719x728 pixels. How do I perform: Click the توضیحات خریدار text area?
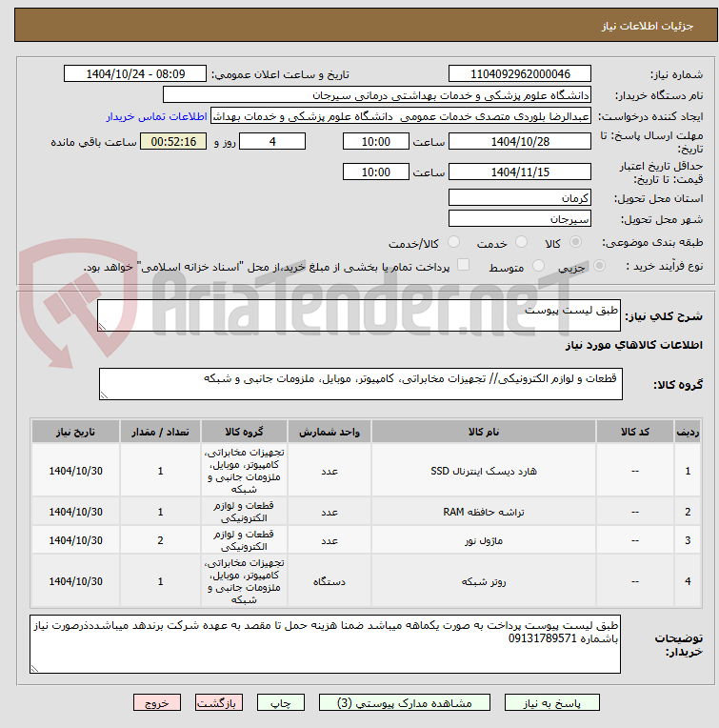325,644
